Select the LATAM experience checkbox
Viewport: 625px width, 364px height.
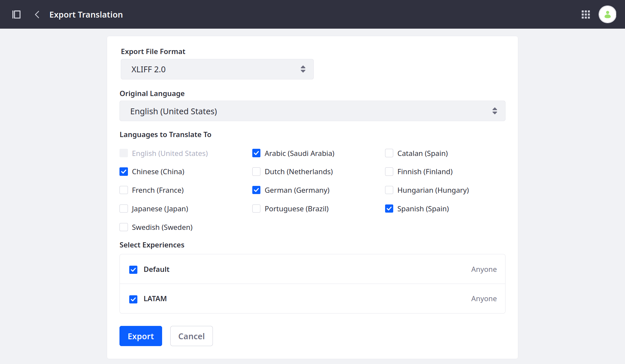click(133, 299)
